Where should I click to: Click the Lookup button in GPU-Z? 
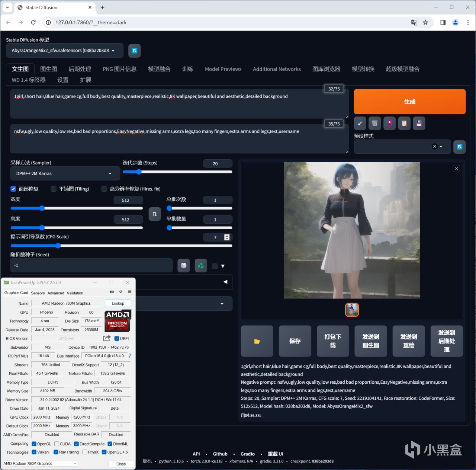click(118, 304)
